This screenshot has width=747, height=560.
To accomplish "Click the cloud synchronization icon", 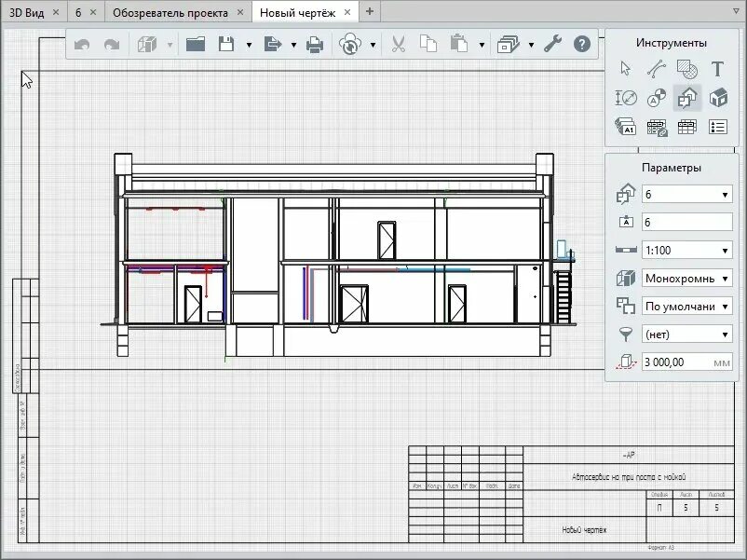I will point(350,45).
